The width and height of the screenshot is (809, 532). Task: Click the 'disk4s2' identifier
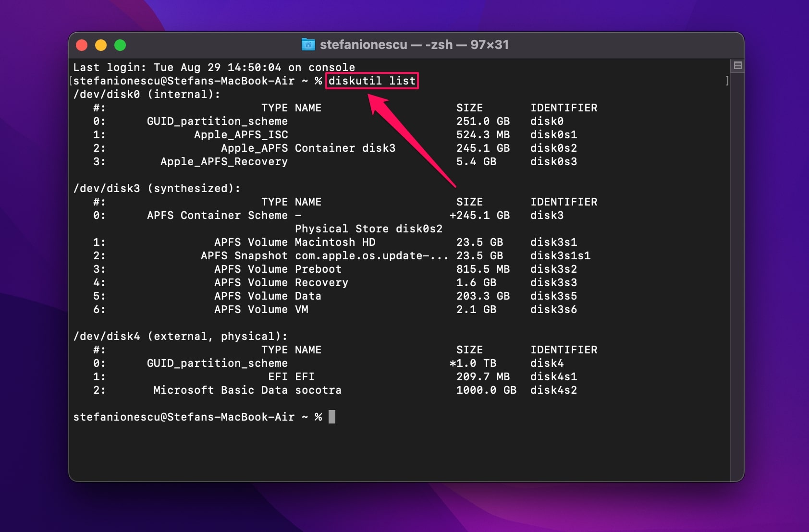click(x=553, y=390)
